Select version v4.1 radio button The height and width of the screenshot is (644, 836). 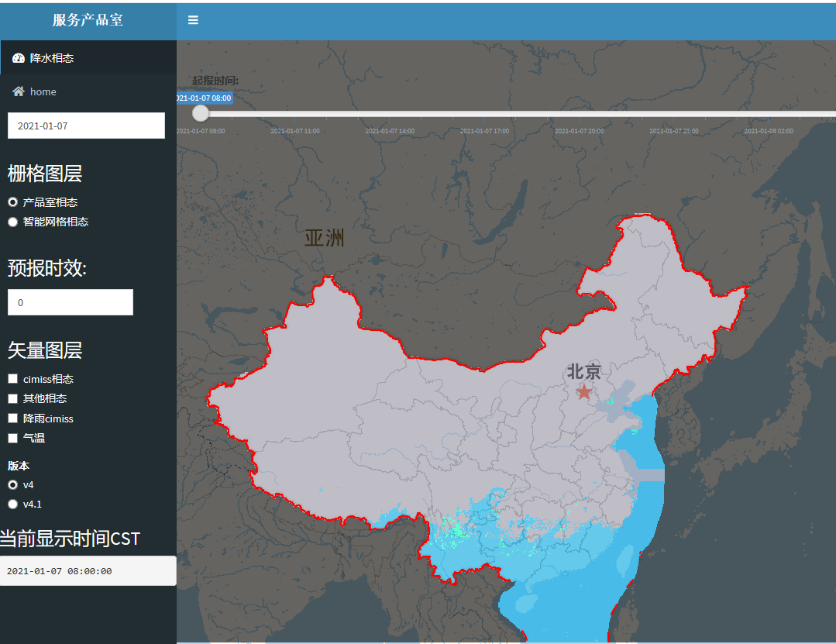point(13,504)
